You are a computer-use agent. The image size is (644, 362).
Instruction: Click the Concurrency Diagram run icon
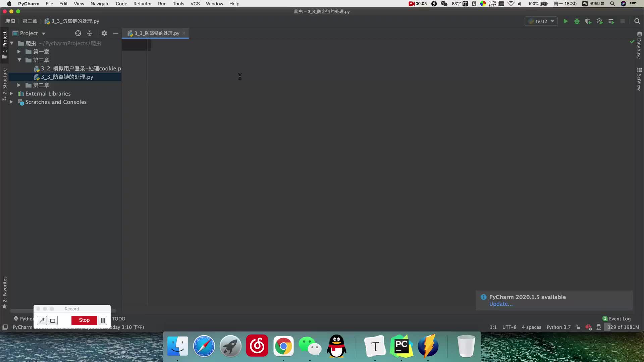click(611, 21)
